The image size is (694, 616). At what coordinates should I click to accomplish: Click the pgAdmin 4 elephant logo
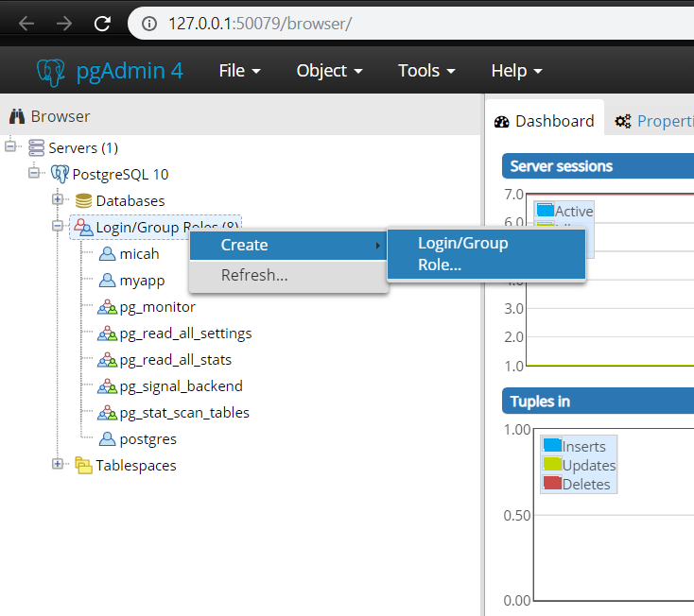(x=50, y=72)
